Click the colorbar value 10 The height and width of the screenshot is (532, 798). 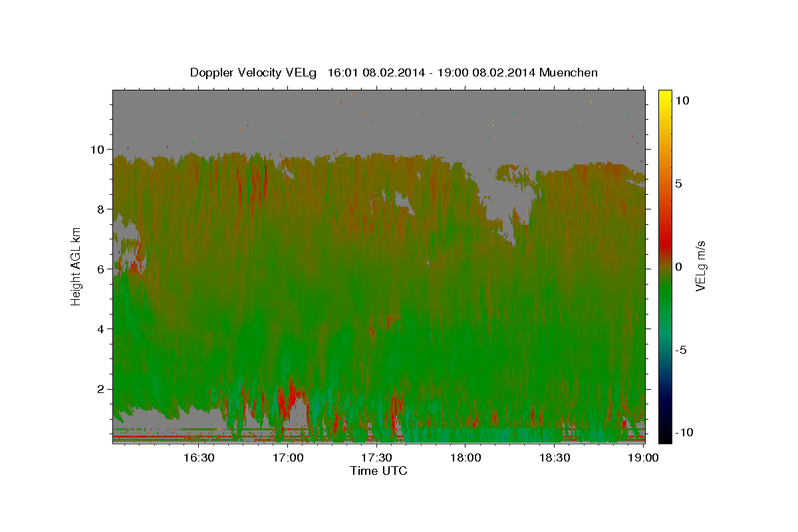[682, 100]
